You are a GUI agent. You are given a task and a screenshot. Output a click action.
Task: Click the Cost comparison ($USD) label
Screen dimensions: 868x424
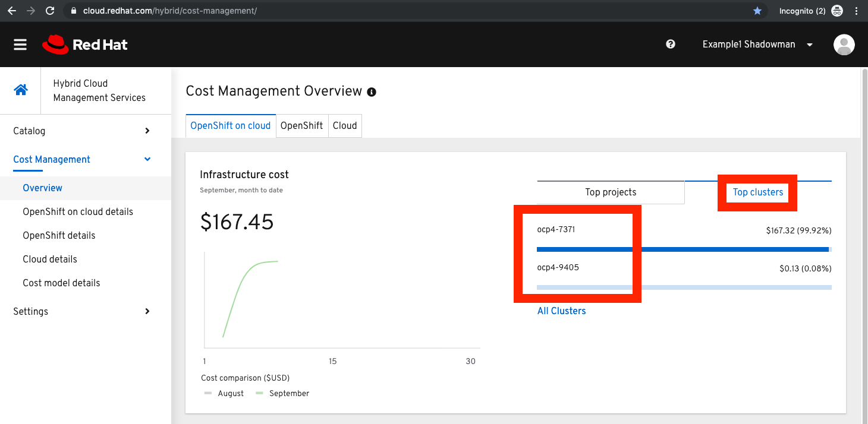pyautogui.click(x=246, y=378)
